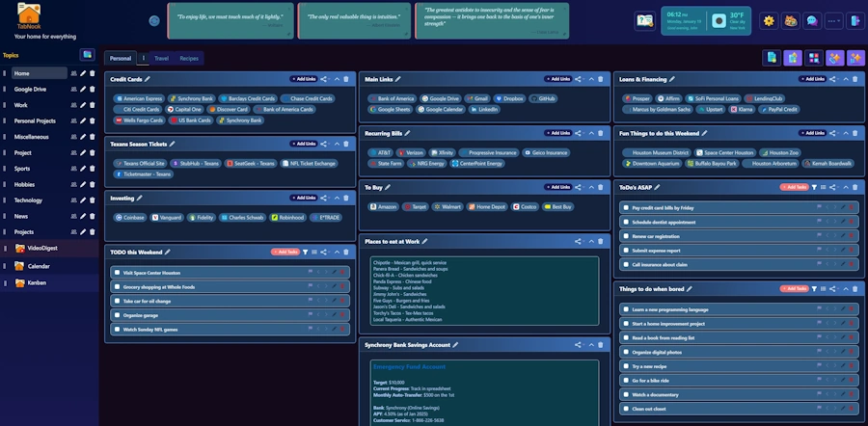Collapse the Loans & Financing section
The image size is (868, 426).
pyautogui.click(x=846, y=79)
